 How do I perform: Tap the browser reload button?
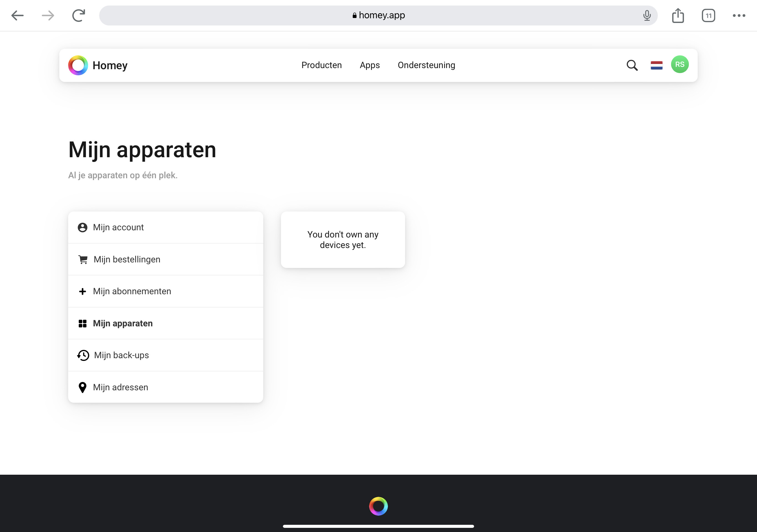[78, 16]
